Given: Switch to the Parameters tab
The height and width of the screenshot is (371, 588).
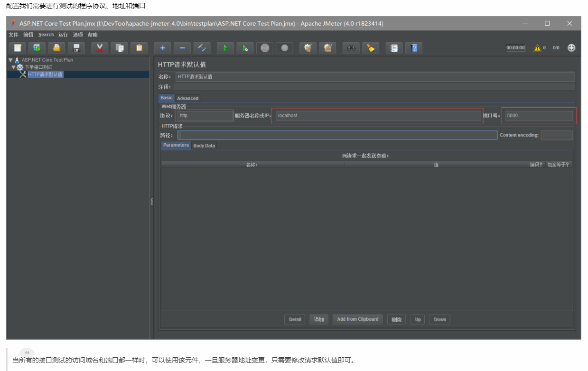Looking at the screenshot, I should tap(176, 145).
